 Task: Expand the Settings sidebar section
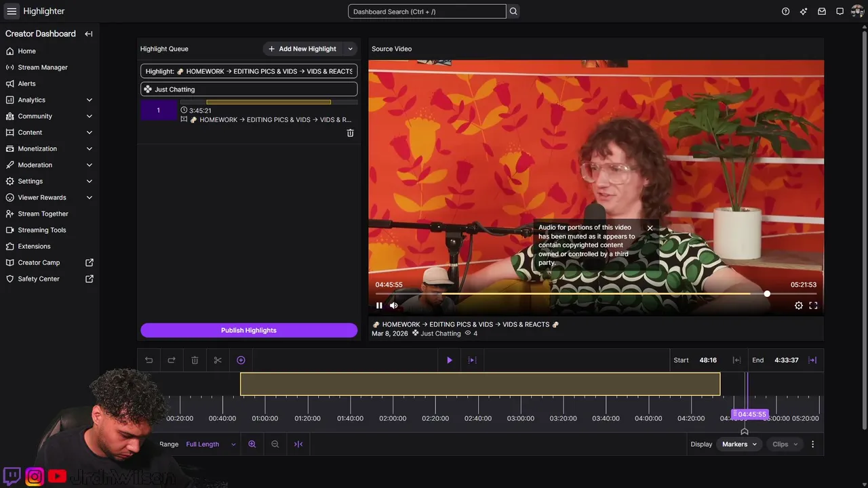(x=90, y=181)
